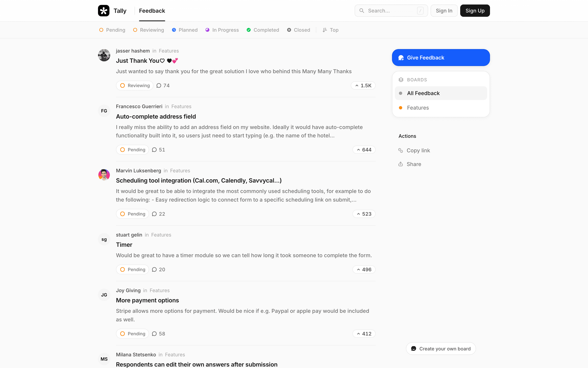Screen dimensions: 588x368
Task: Open the Sign In page
Action: (444, 11)
